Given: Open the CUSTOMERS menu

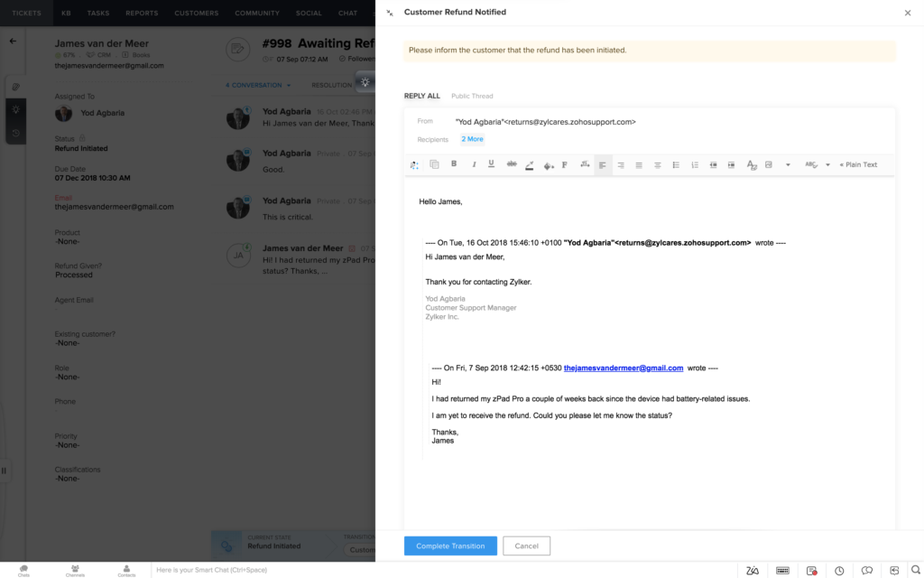Looking at the screenshot, I should 196,13.
